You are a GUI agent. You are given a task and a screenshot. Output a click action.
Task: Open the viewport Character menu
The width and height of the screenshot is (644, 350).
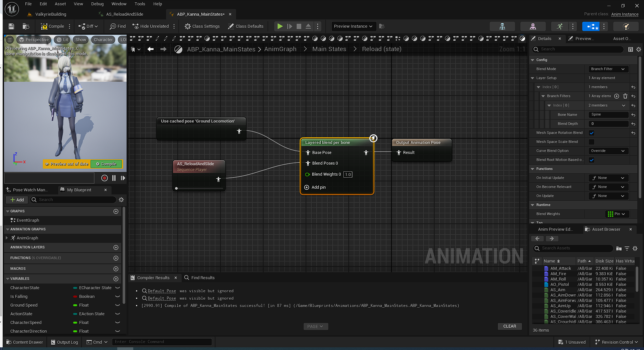(103, 40)
